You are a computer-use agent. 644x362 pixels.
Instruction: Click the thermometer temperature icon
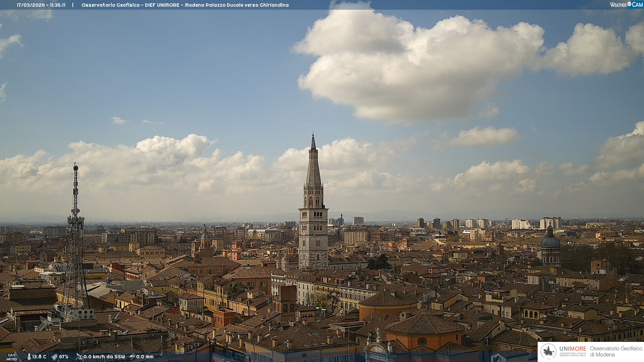29,357
